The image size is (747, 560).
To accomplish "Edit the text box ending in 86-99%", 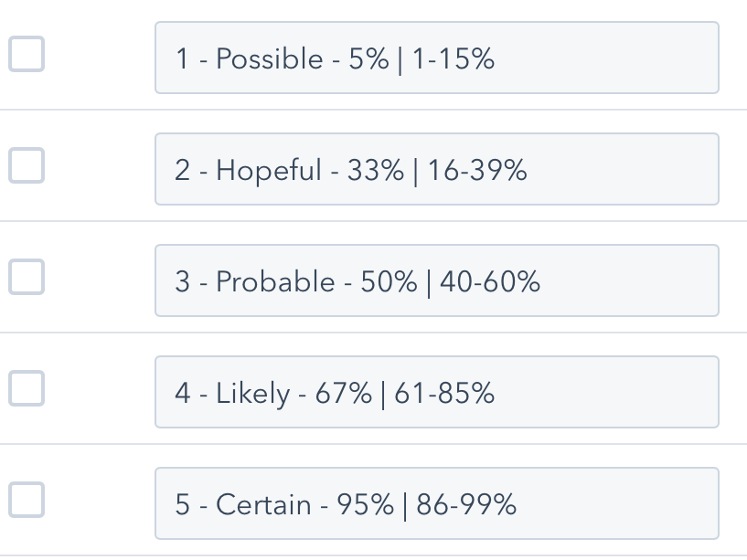I will point(436,503).
